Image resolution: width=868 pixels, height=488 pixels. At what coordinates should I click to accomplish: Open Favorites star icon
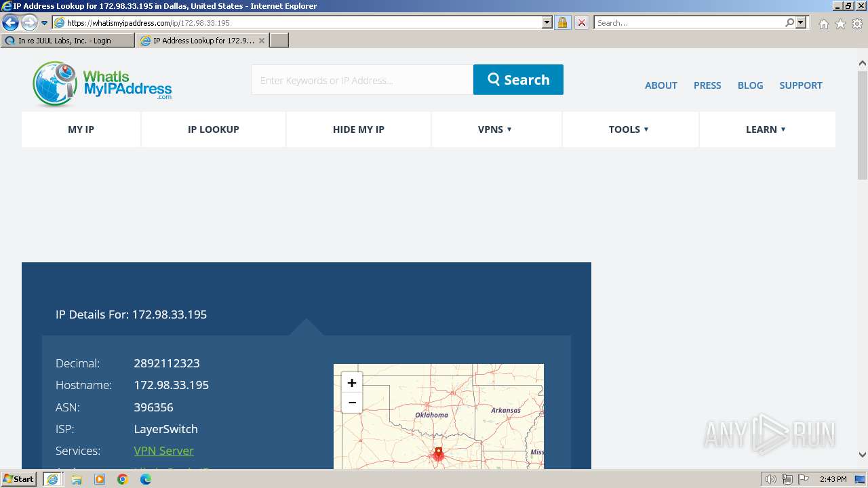pos(840,24)
